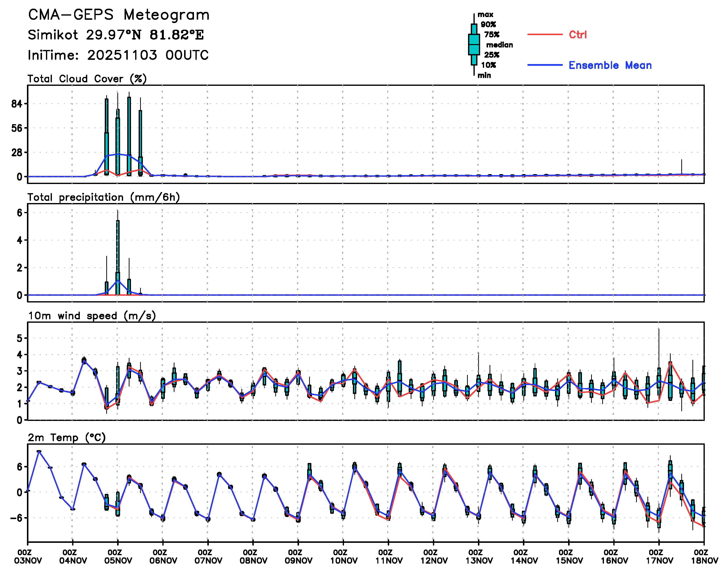Click the IniTime 20251103 00UTC text

pyautogui.click(x=118, y=55)
